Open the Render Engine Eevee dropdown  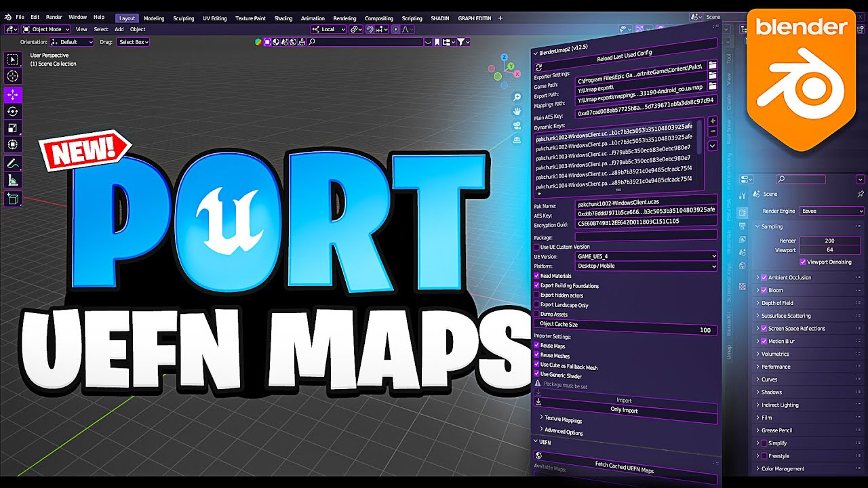(x=831, y=211)
